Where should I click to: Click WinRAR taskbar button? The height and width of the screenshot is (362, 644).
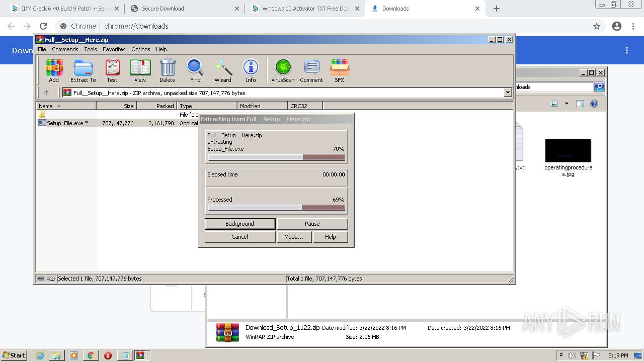click(x=140, y=355)
